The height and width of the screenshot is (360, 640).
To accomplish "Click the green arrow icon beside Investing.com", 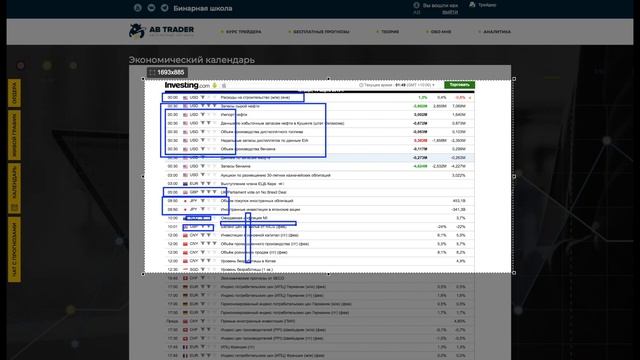I will click(x=215, y=85).
